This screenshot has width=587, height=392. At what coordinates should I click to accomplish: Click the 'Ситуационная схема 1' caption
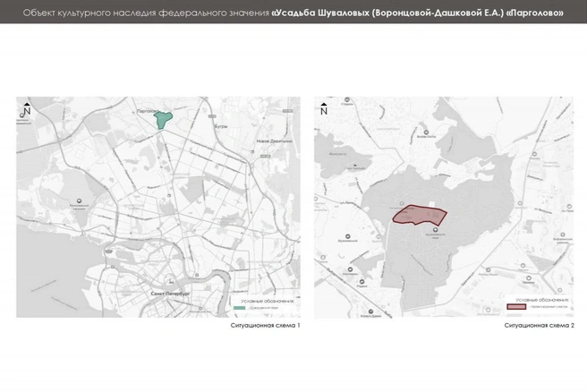[x=265, y=326]
